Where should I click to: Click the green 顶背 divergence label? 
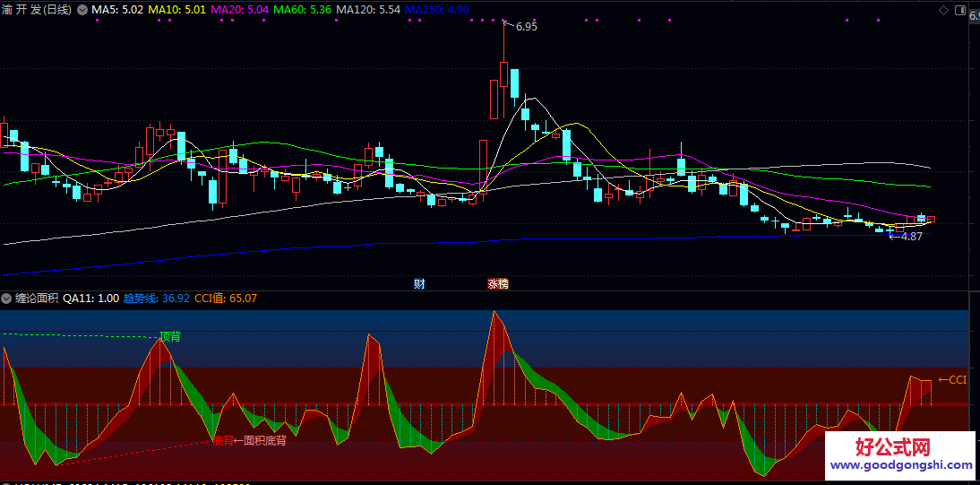pos(169,336)
